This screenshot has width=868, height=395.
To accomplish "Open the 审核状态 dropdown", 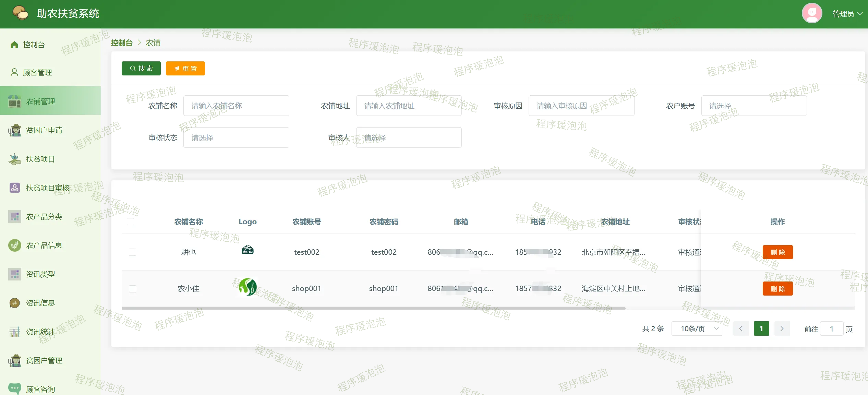I will coord(236,138).
